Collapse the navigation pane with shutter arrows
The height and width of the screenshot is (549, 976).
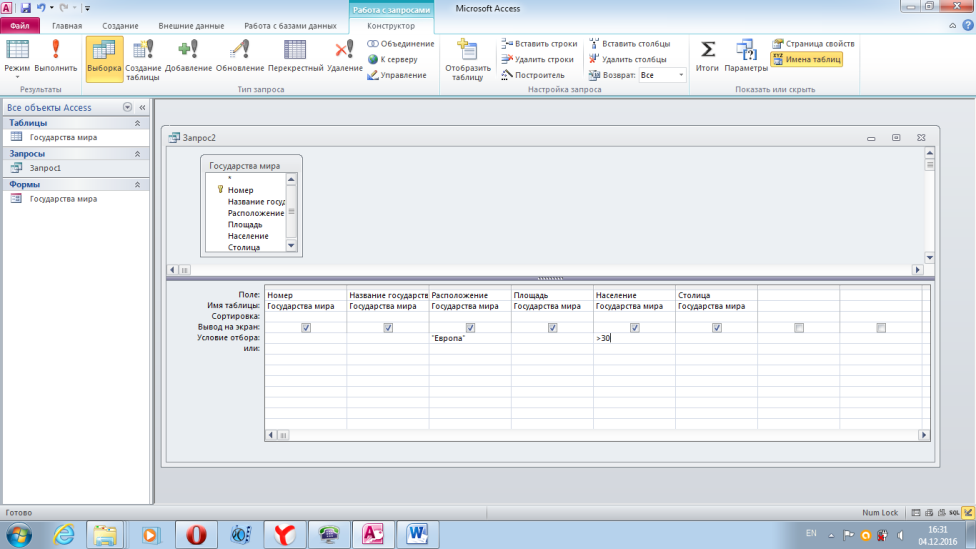(x=143, y=107)
